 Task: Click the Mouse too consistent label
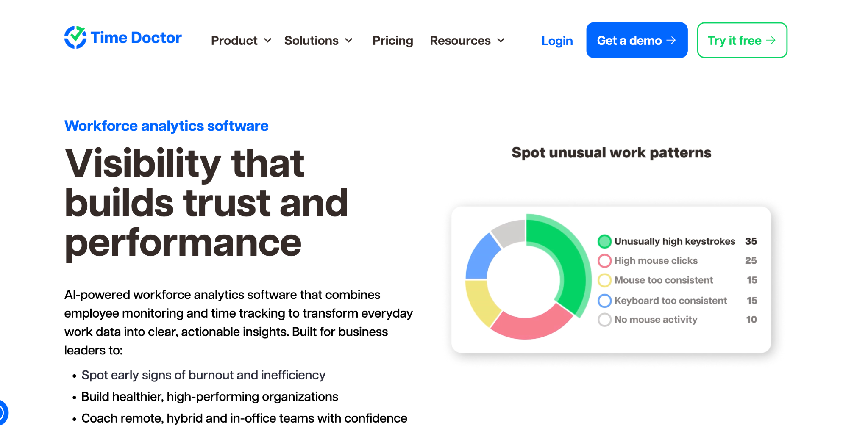point(664,280)
